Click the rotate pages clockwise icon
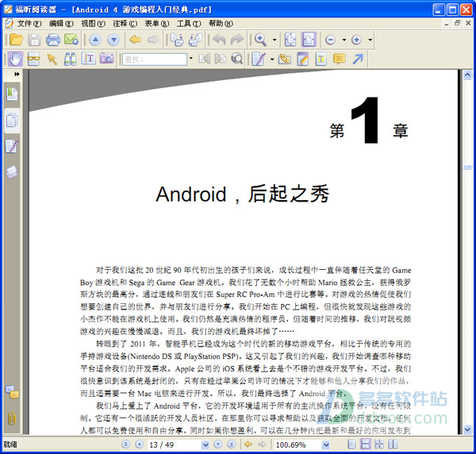This screenshot has height=454, width=476. [177, 40]
